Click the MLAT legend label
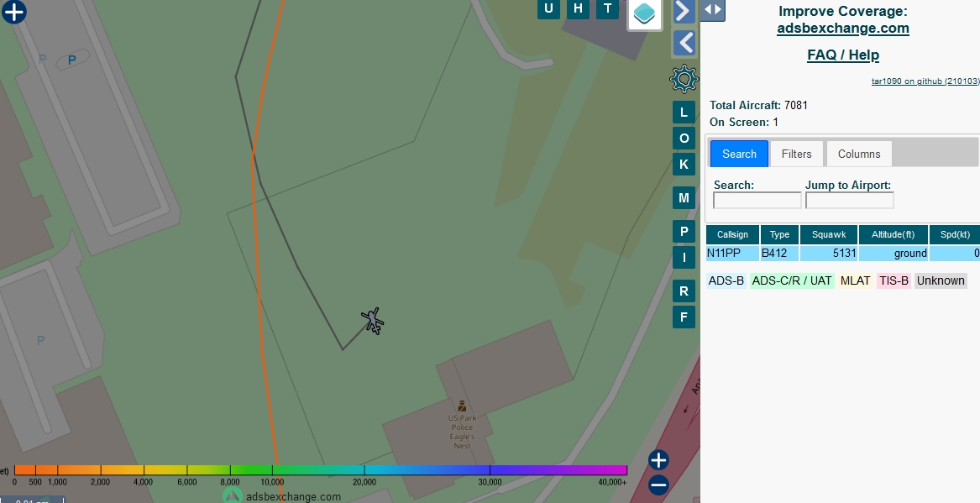Viewport: 980px width, 503px height. pos(855,280)
